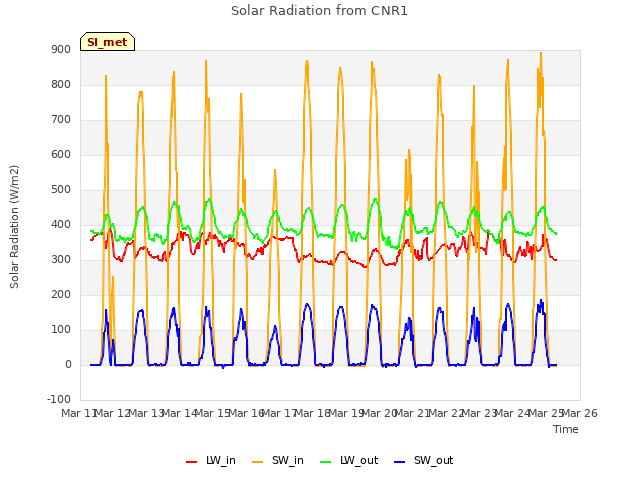Image resolution: width=640 pixels, height=480 pixels.
Task: Click the Mar 14 x-axis tick label
Action: [x=179, y=413]
